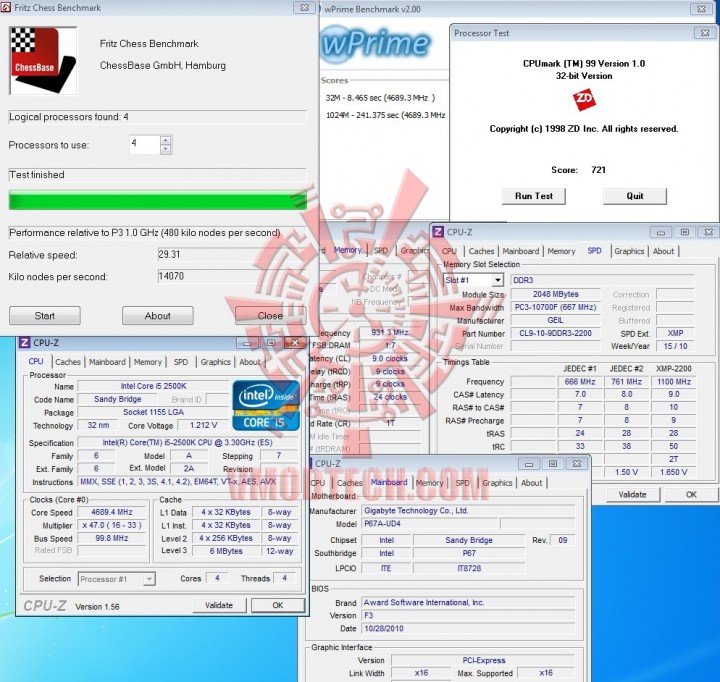Click the Module Size value 2048 MBytes
The image size is (720, 682).
[x=555, y=294]
